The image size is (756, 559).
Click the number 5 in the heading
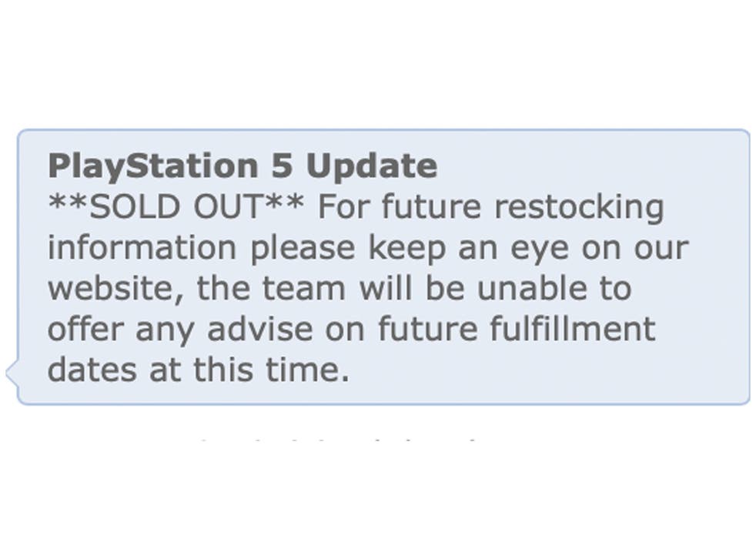tap(282, 166)
